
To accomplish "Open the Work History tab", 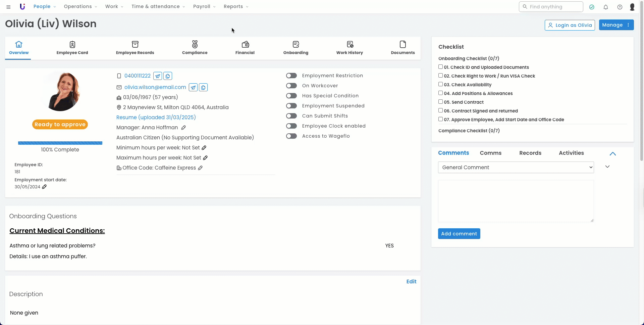I will [350, 48].
